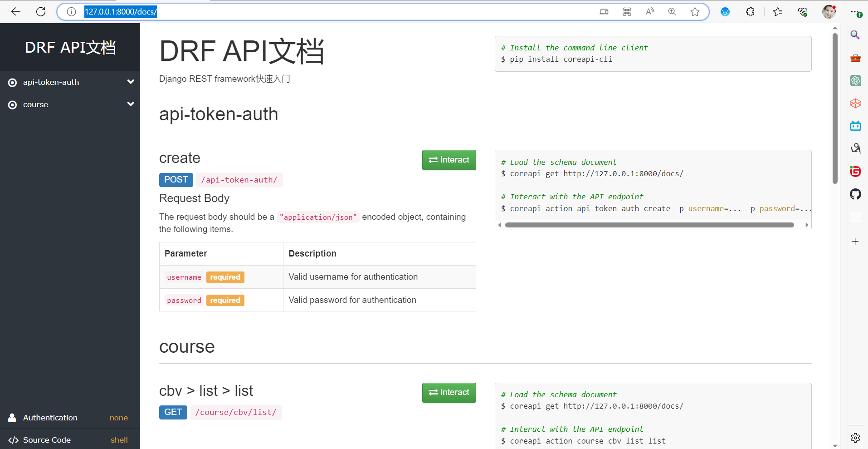This screenshot has width=868, height=449.
Task: Open the red G sidebar icon
Action: [x=855, y=171]
